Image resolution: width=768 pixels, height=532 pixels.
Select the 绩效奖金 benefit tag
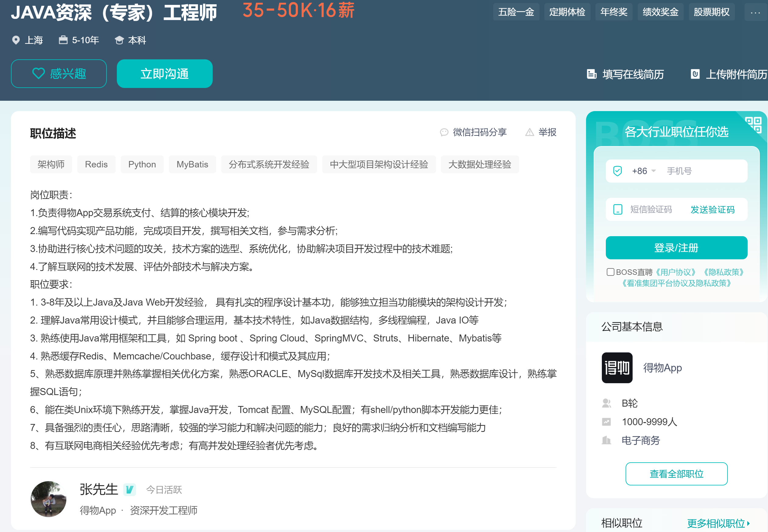click(660, 12)
